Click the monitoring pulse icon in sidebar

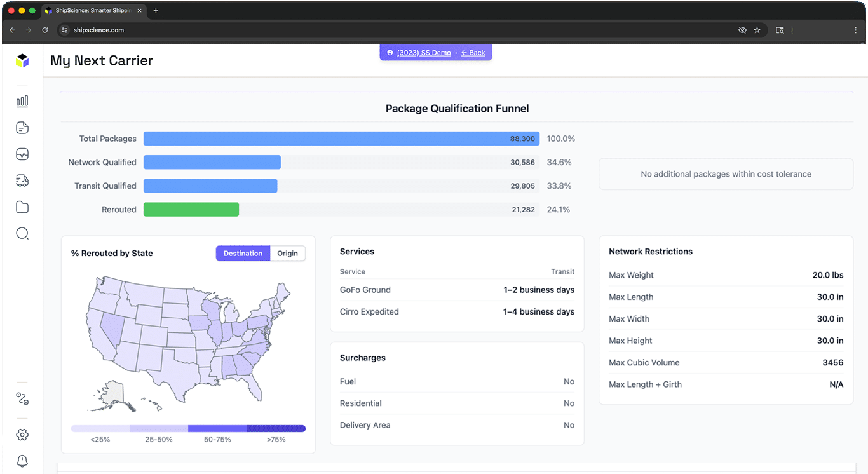coord(22,154)
